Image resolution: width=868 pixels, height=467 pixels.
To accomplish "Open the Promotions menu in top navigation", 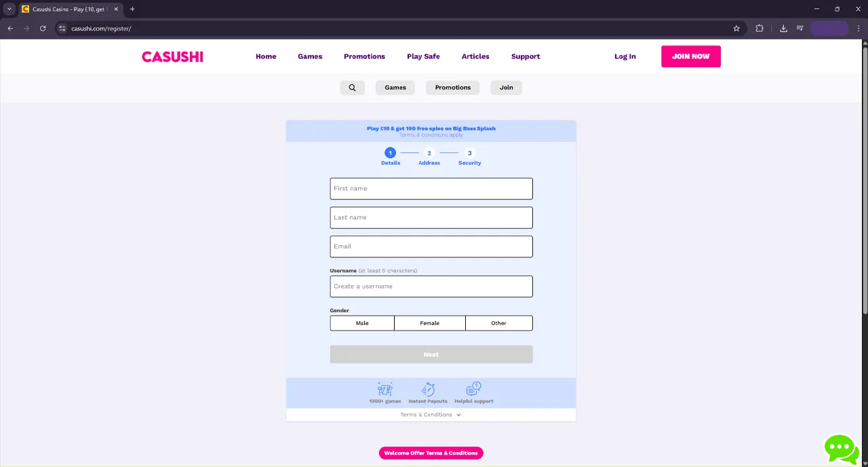I will click(364, 56).
